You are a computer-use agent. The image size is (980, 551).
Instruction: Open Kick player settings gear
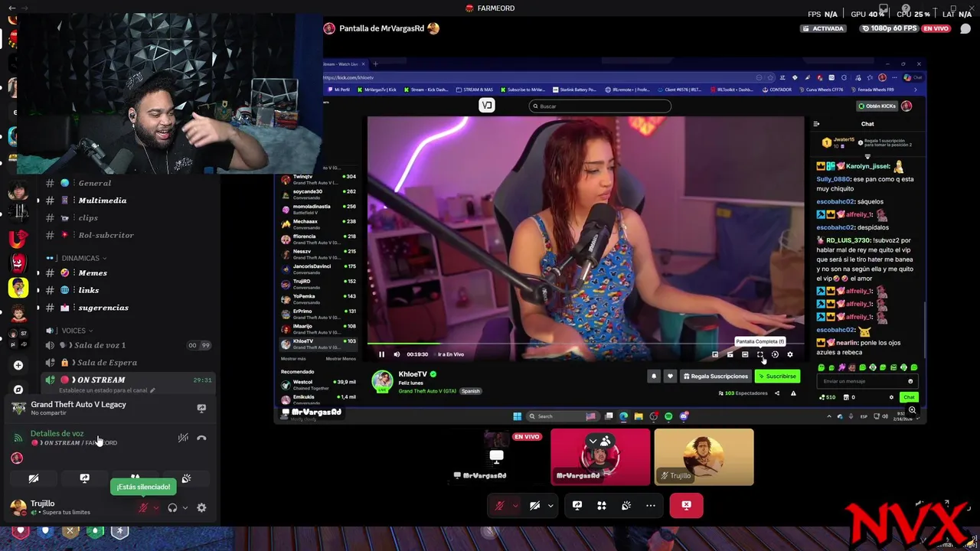pos(790,354)
